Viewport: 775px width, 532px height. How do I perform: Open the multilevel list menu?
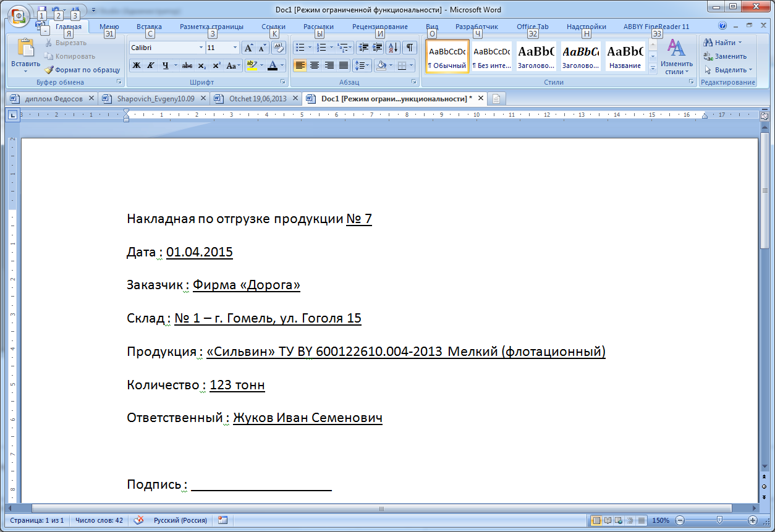pyautogui.click(x=344, y=48)
